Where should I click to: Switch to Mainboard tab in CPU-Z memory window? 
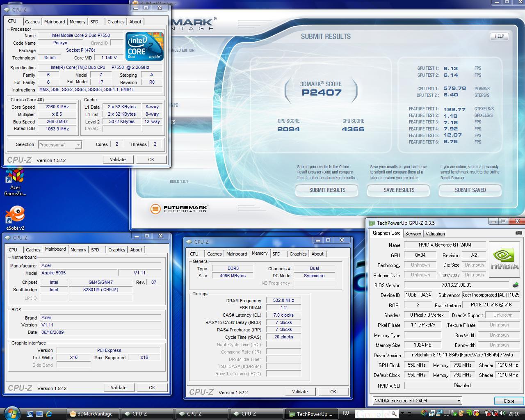coord(237,254)
